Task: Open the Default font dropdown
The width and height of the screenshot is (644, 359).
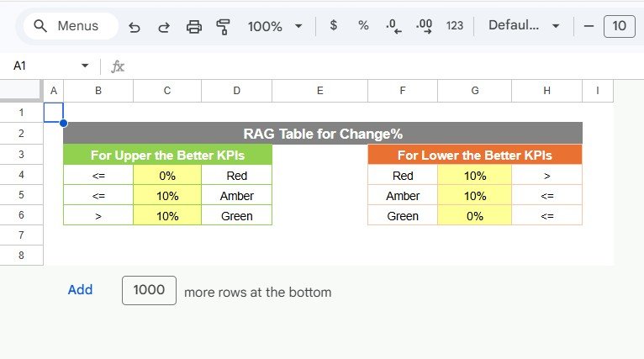Action: pos(524,26)
